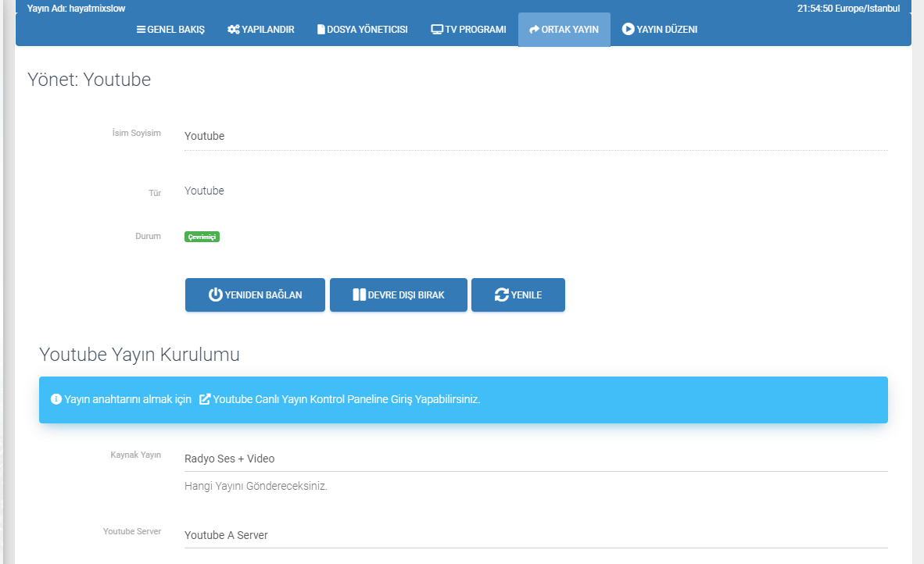Click the İsim Soyisim label

click(136, 133)
